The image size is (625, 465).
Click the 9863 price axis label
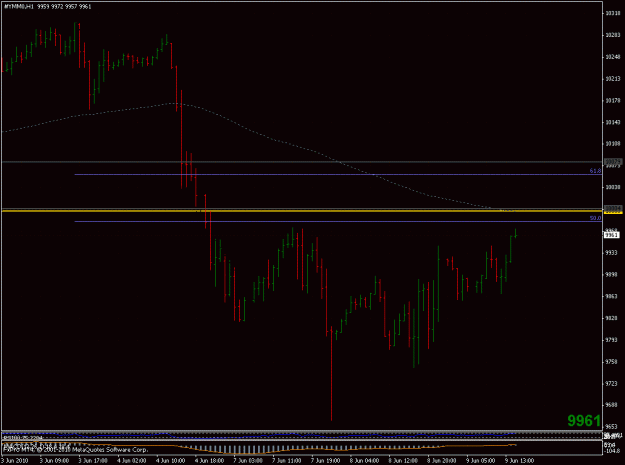(612, 296)
